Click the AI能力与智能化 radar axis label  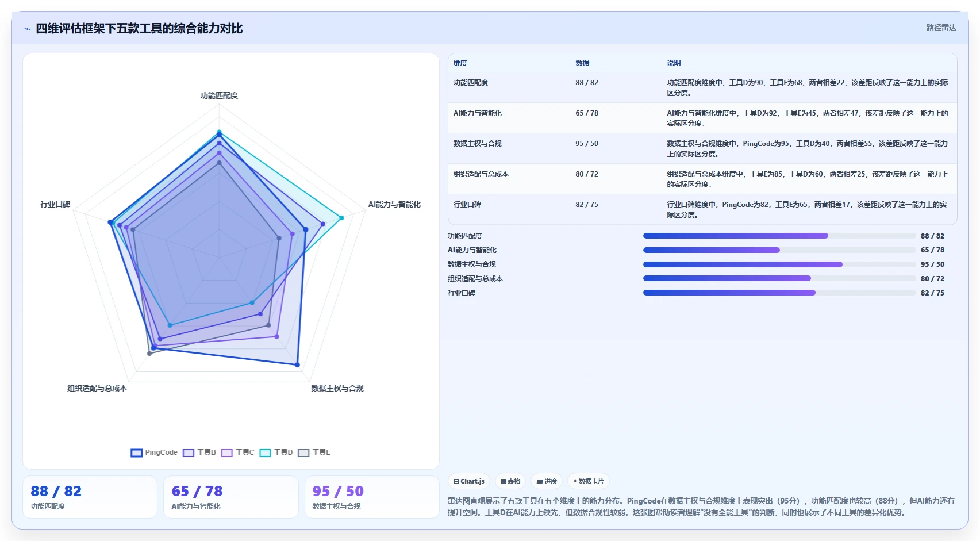(394, 204)
